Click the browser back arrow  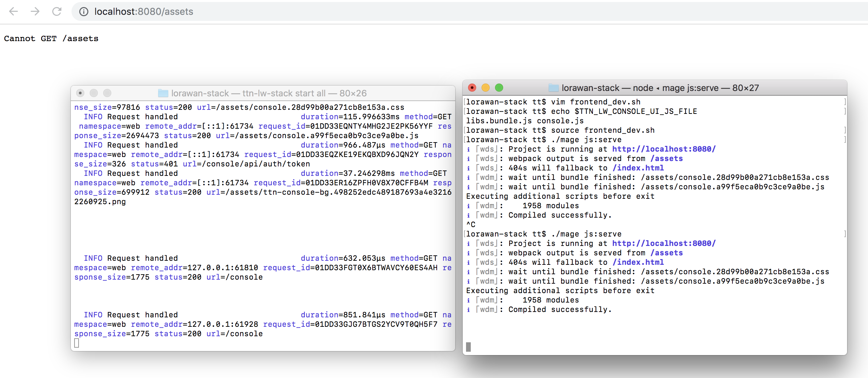(x=13, y=12)
